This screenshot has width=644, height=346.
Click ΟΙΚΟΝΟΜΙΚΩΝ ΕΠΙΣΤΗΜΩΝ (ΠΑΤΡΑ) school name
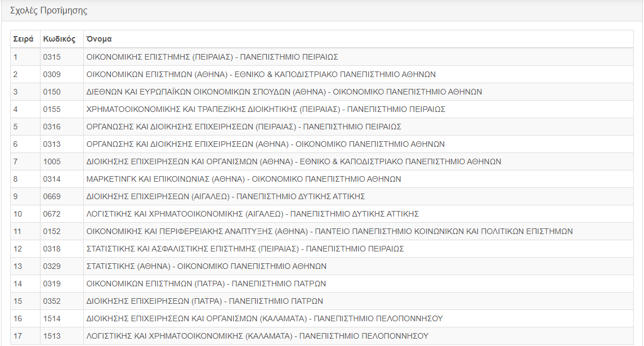click(206, 284)
